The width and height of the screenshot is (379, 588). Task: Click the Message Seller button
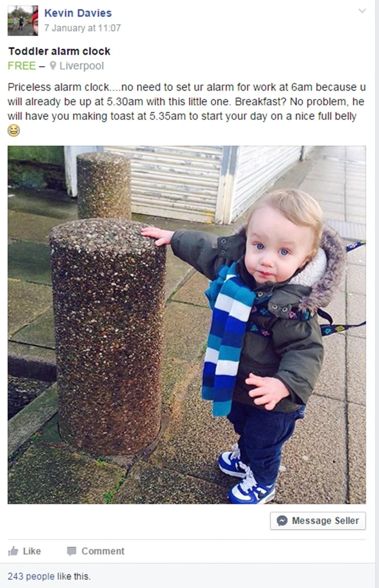318,521
